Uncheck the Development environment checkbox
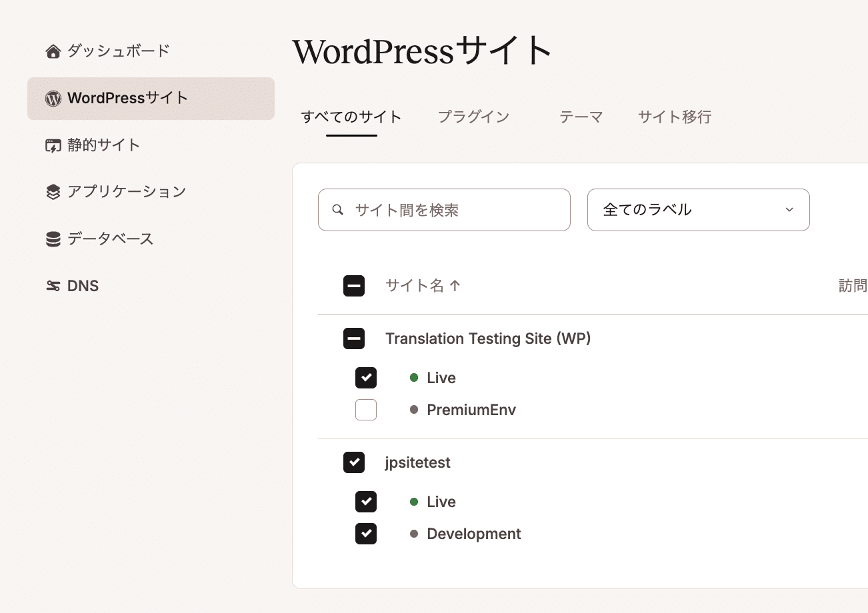868x613 pixels. pyautogui.click(x=366, y=534)
